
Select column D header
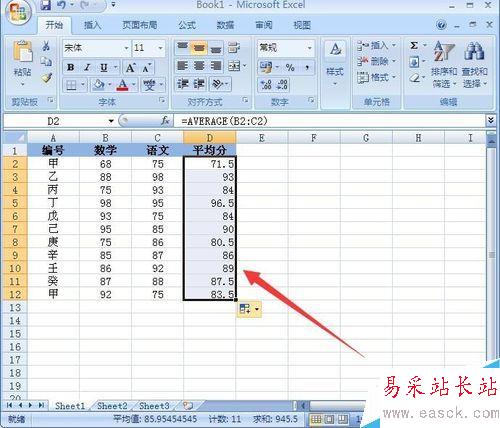(209, 138)
